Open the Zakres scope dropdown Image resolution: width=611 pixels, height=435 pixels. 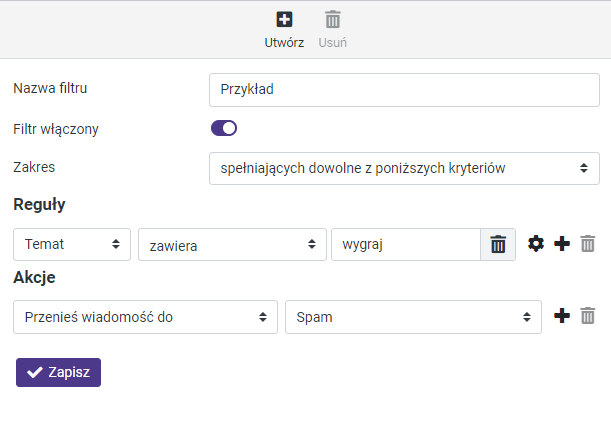pos(404,168)
